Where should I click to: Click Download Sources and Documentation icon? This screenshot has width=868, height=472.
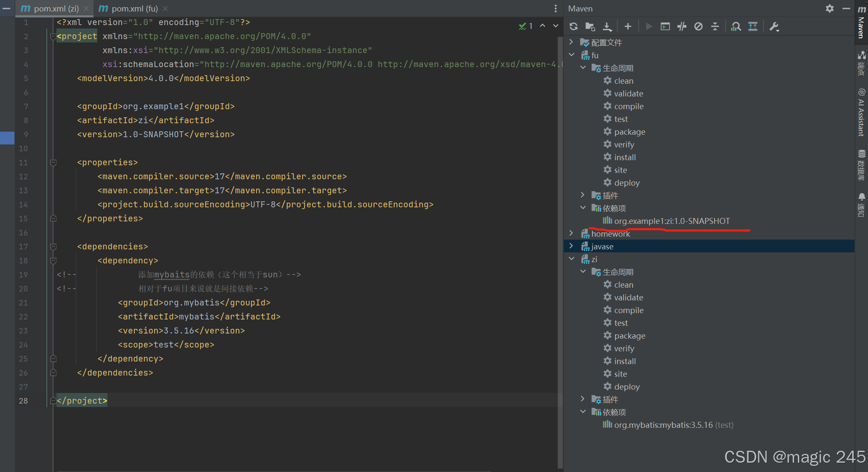[x=607, y=26]
